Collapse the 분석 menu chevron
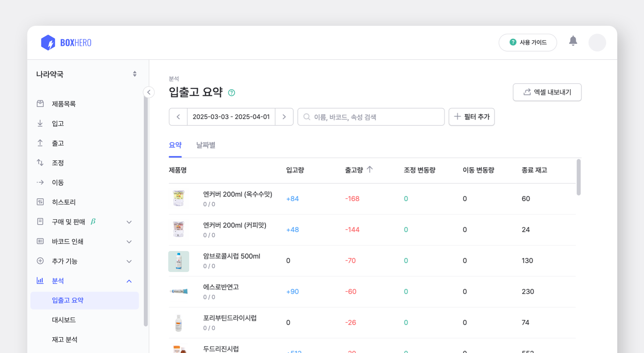This screenshot has width=644, height=353. click(x=129, y=281)
